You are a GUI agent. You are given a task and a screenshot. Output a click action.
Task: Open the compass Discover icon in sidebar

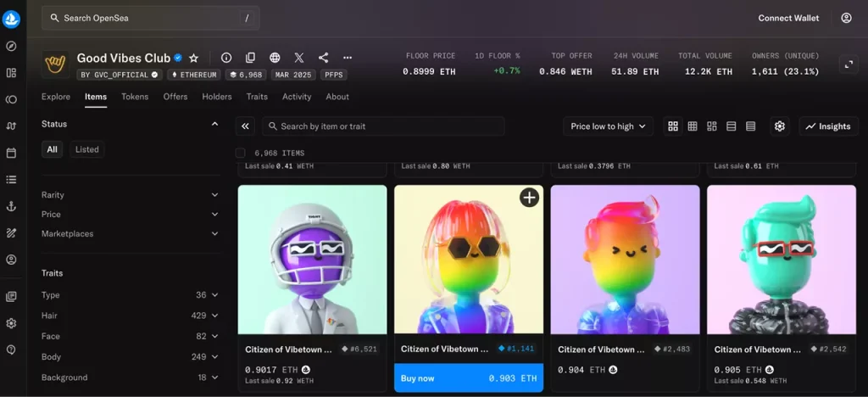click(11, 46)
